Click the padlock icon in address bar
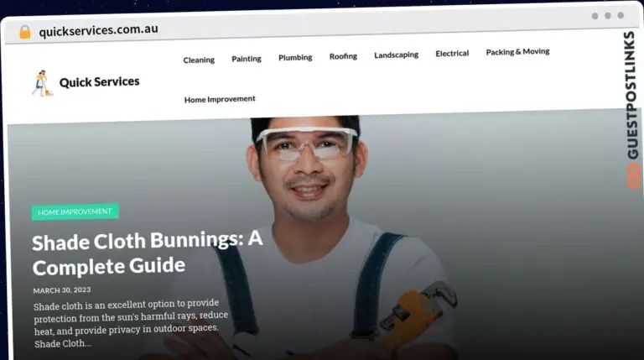 [25, 31]
